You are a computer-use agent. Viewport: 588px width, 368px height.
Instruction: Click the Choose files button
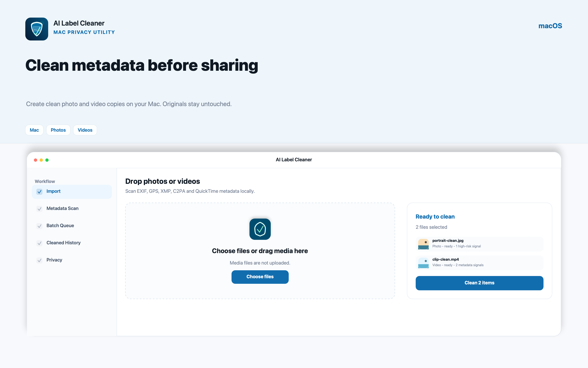[260, 277]
